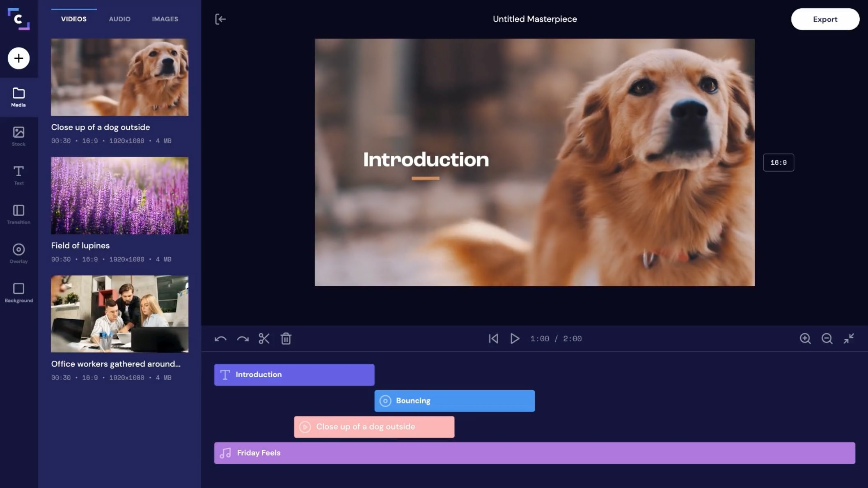Press play to preview the timeline

[x=515, y=338]
